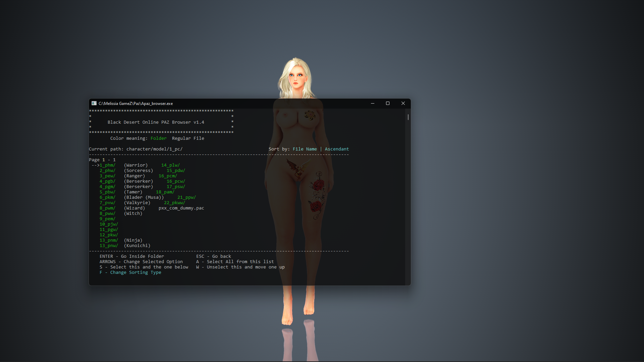Click the console vertical scrollbar thumb
The width and height of the screenshot is (644, 362).
click(x=408, y=117)
